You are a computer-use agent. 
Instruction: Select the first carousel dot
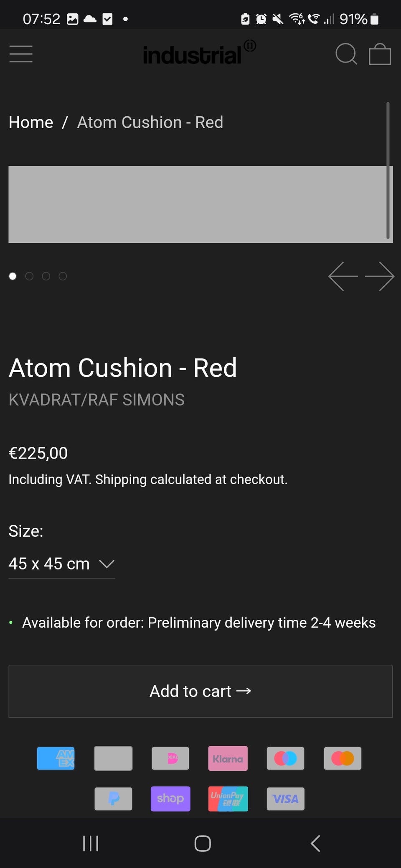13,276
